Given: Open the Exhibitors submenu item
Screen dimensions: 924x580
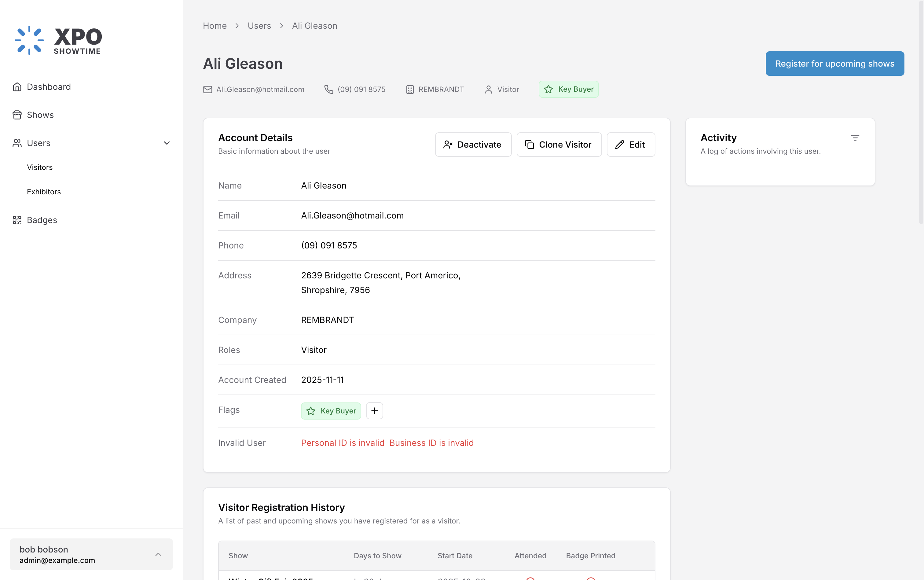Looking at the screenshot, I should coord(44,192).
